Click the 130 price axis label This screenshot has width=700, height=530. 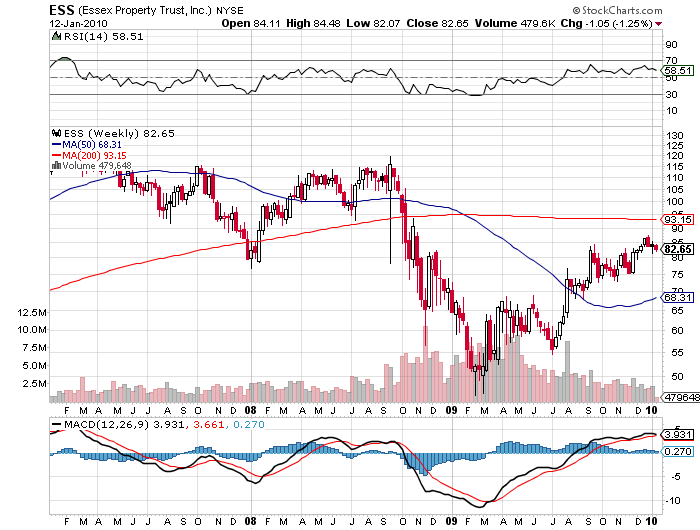tap(674, 135)
